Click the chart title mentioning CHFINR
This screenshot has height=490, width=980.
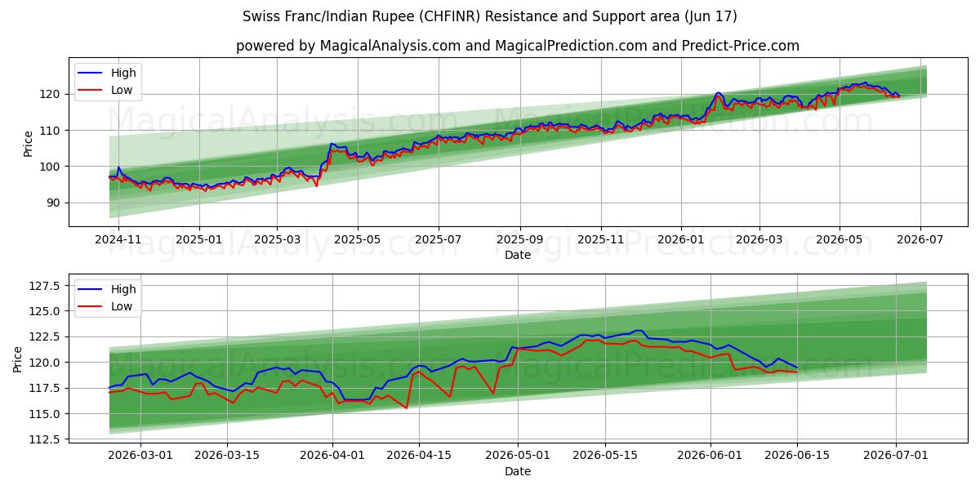(x=490, y=16)
